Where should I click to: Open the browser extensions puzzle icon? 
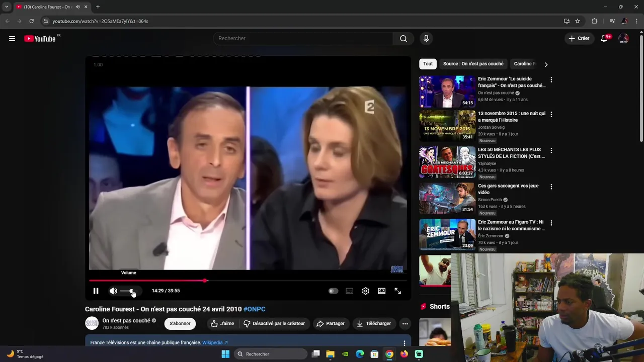click(x=595, y=21)
